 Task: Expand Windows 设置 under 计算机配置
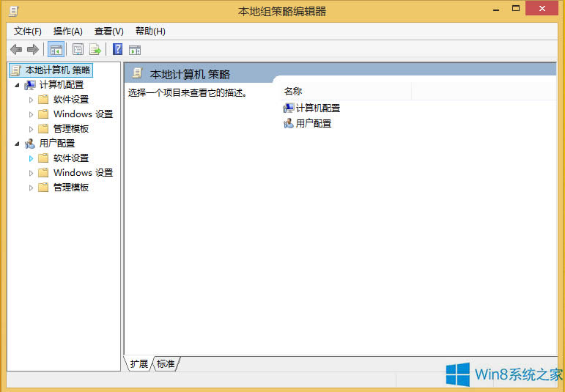31,114
